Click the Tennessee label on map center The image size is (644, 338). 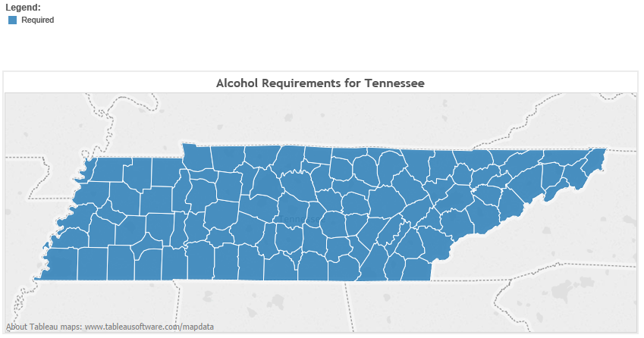pos(303,220)
